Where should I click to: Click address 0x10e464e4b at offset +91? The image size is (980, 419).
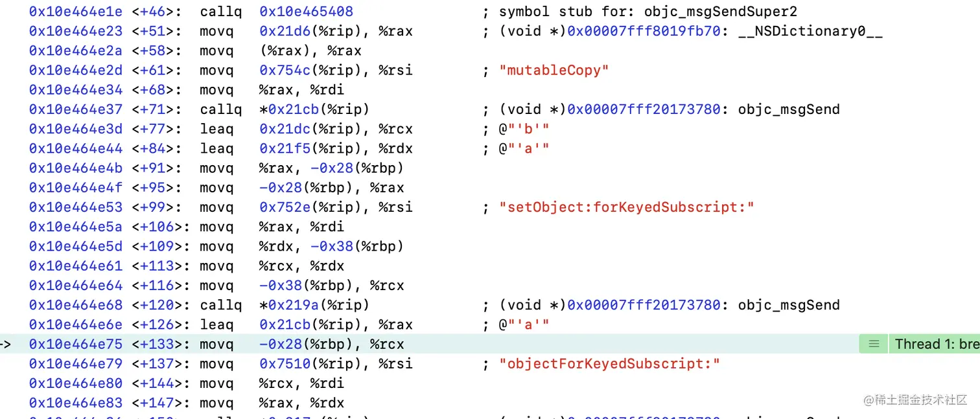tap(76, 168)
